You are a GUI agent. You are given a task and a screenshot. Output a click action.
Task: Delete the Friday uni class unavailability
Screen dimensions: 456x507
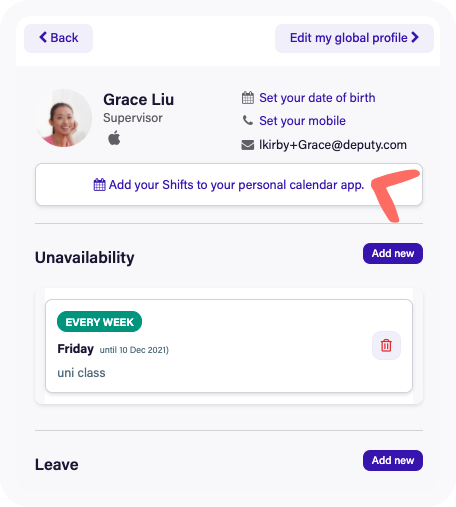click(386, 345)
